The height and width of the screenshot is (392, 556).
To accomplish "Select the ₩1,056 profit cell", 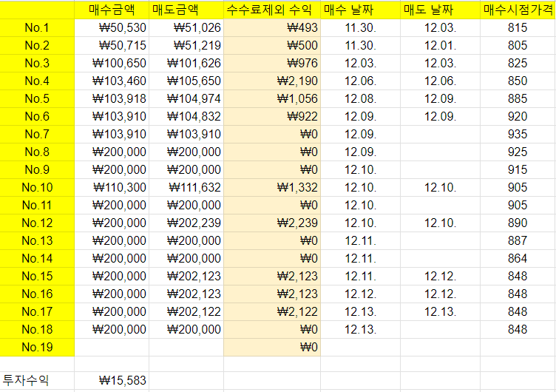I will tap(272, 98).
